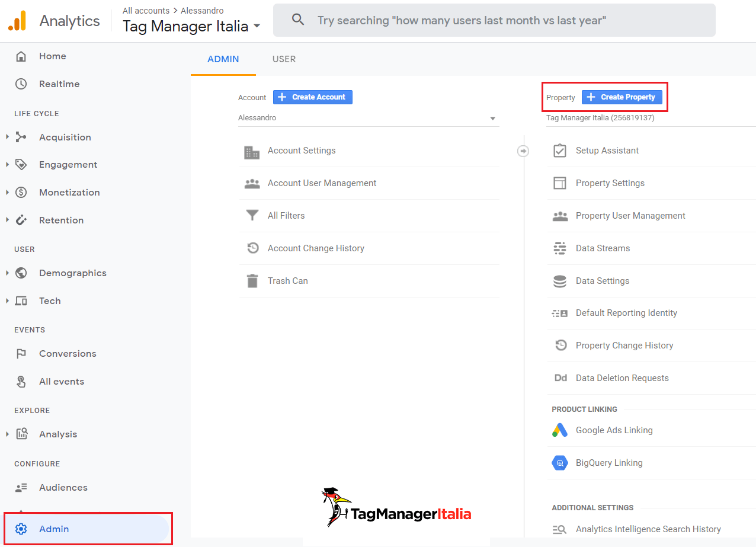Expand the Demographics section arrow
The height and width of the screenshot is (547, 756).
7,273
